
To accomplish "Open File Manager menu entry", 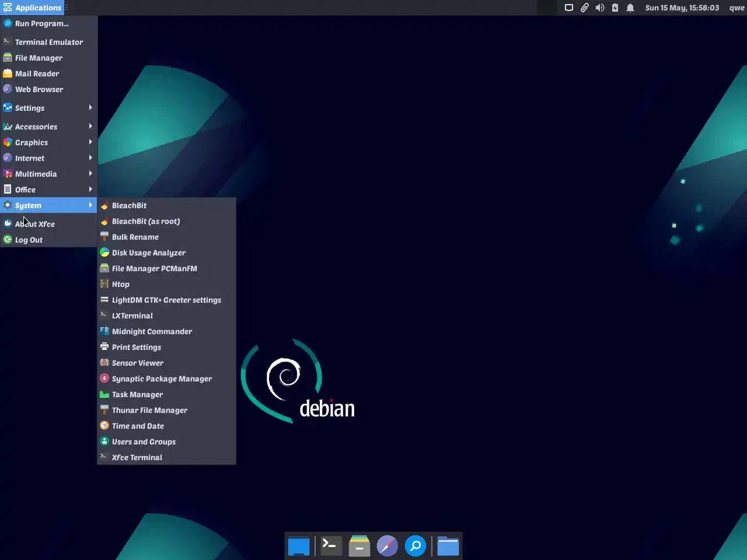I will (48, 58).
